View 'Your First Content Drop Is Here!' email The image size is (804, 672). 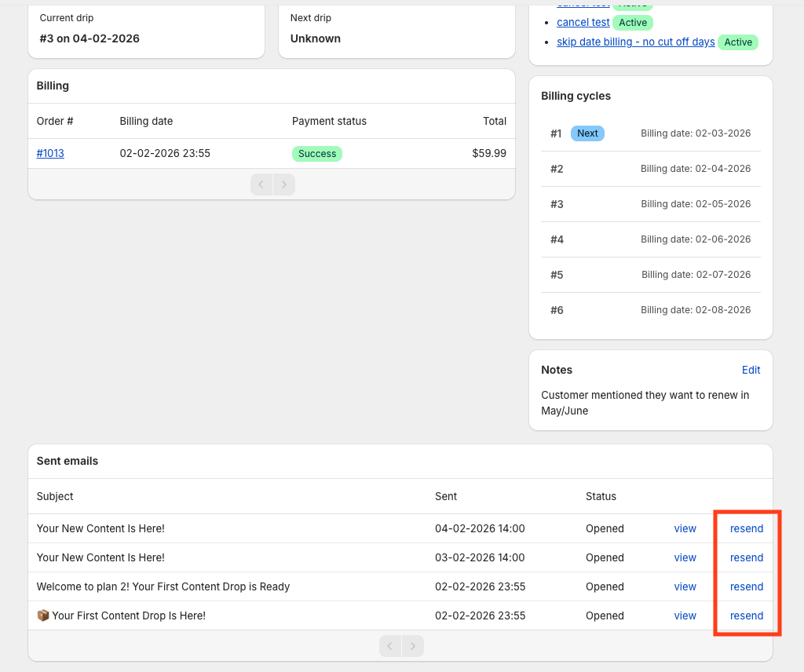click(685, 616)
